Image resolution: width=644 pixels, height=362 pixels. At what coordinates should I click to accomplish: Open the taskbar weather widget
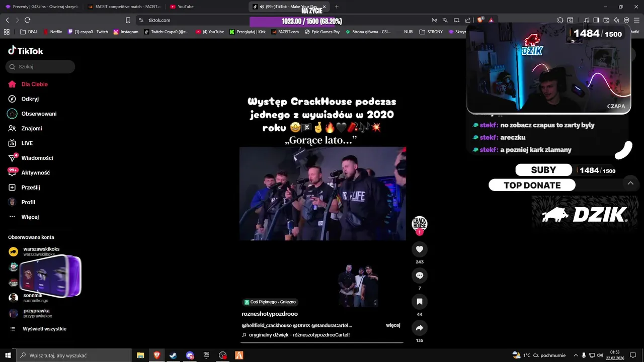pos(538,355)
